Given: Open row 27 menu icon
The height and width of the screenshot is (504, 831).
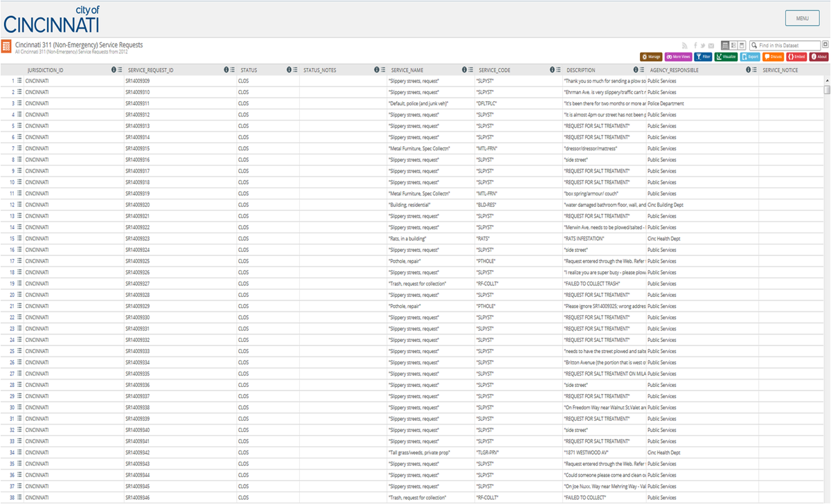Looking at the screenshot, I should pos(19,373).
